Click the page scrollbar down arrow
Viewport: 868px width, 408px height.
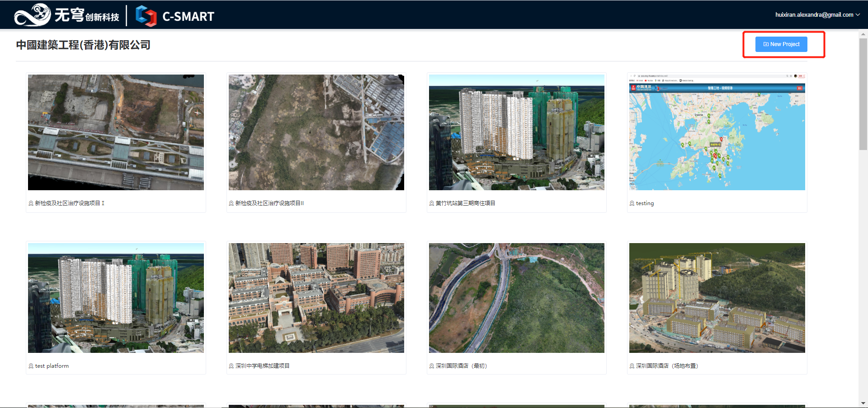pyautogui.click(x=863, y=403)
